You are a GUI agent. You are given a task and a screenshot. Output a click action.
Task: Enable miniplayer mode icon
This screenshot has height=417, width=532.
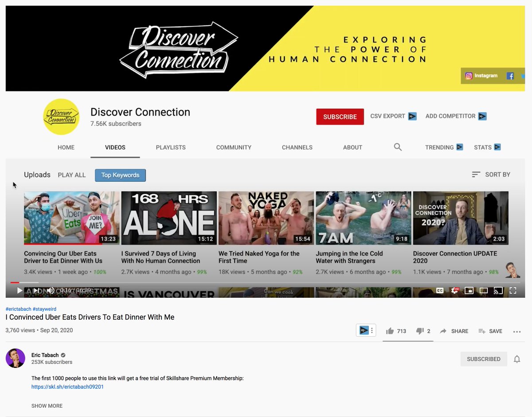click(469, 291)
